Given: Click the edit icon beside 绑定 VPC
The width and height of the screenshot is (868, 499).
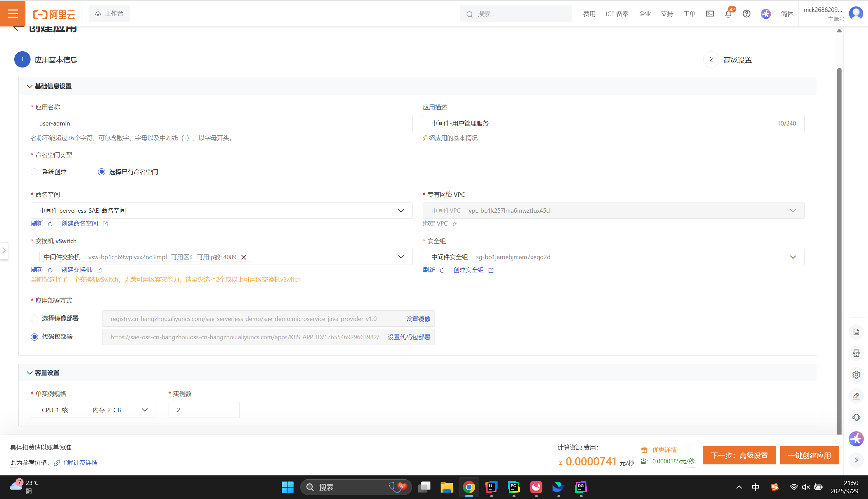Looking at the screenshot, I should [x=455, y=224].
